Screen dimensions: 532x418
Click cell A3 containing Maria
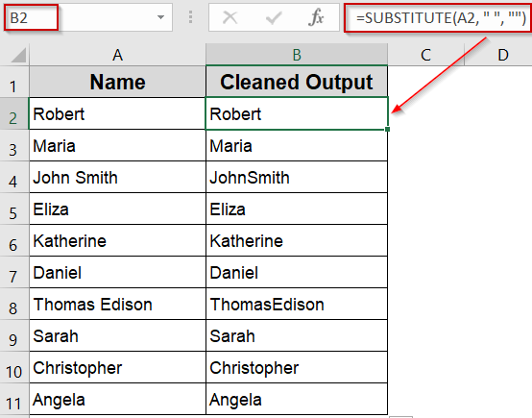pyautogui.click(x=117, y=145)
